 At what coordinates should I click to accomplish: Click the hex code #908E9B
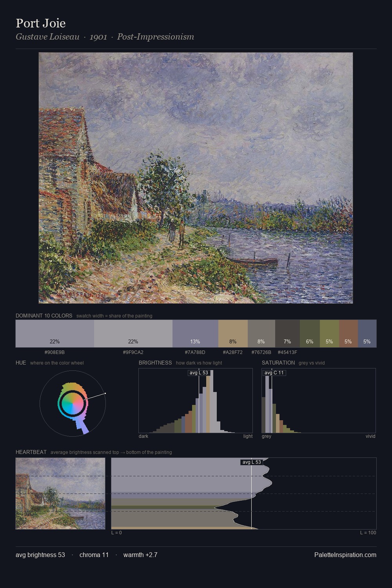click(x=55, y=352)
